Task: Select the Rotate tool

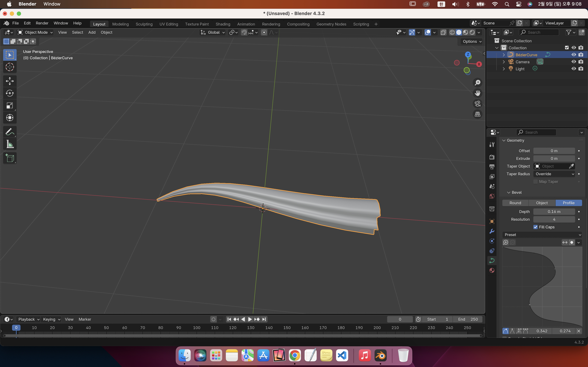Action: tap(10, 93)
